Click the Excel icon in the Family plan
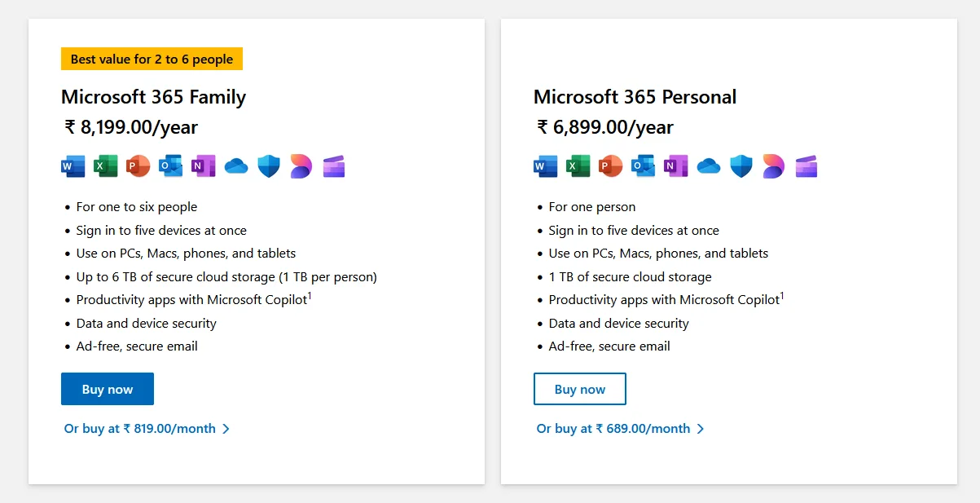This screenshot has width=980, height=503. point(105,166)
